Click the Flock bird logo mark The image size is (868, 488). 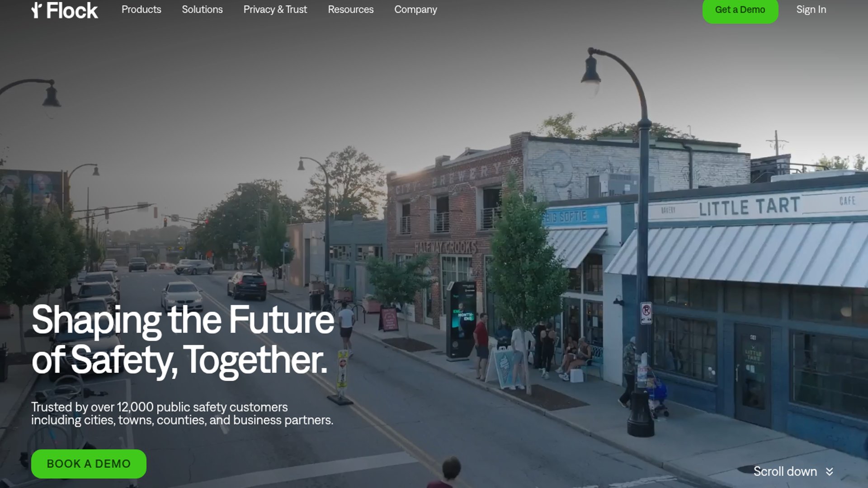(x=37, y=10)
